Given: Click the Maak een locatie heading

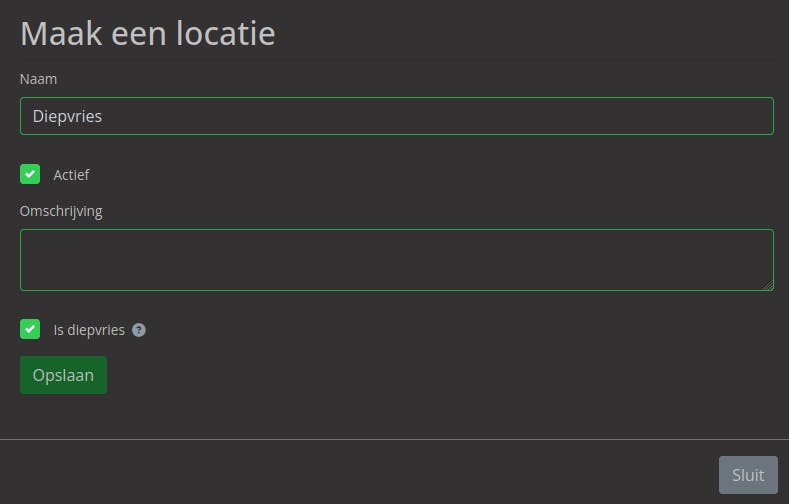Looking at the screenshot, I should click(x=148, y=34).
